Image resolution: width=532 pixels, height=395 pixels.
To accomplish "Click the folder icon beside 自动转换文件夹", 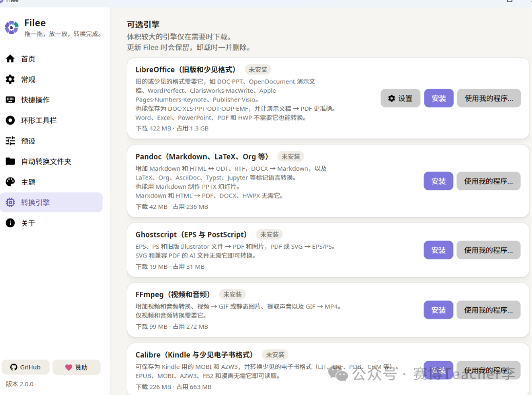I will 10,161.
